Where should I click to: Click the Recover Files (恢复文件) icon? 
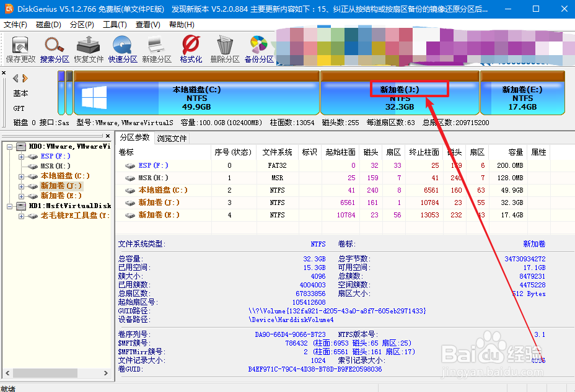89,50
